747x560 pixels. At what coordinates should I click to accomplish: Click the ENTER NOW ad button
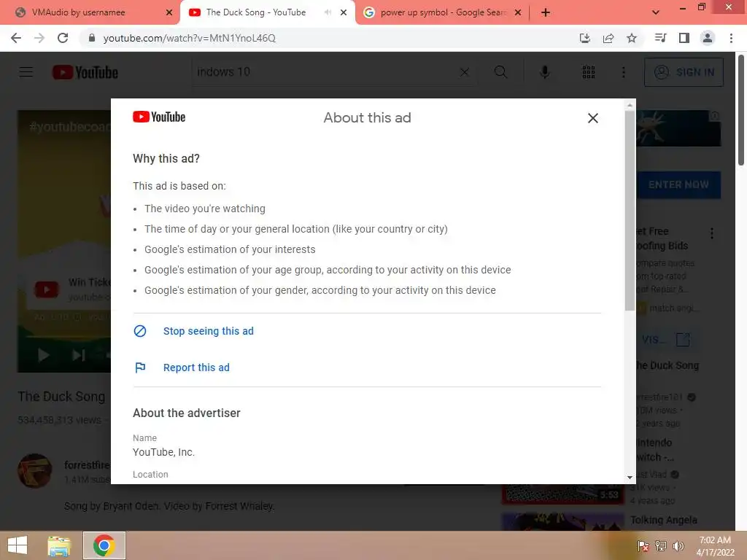(x=678, y=184)
